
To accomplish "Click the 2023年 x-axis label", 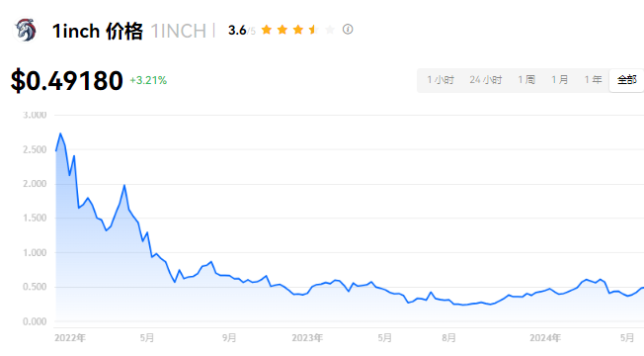I will click(x=307, y=338).
